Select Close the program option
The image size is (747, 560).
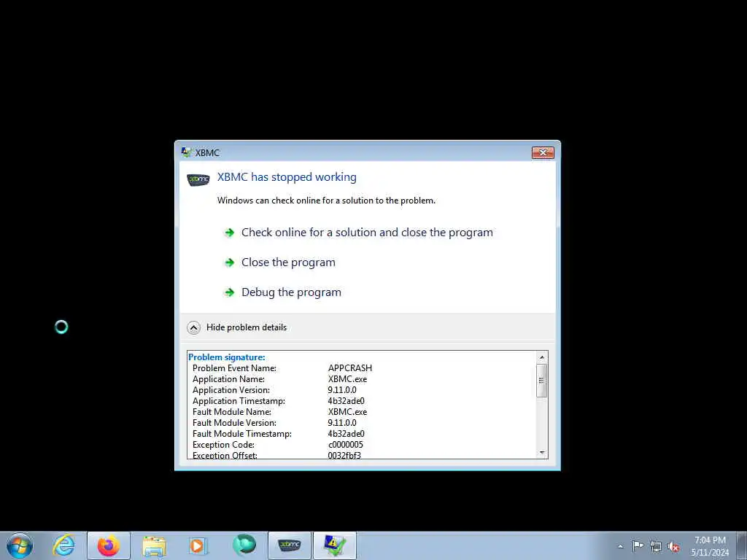(288, 262)
